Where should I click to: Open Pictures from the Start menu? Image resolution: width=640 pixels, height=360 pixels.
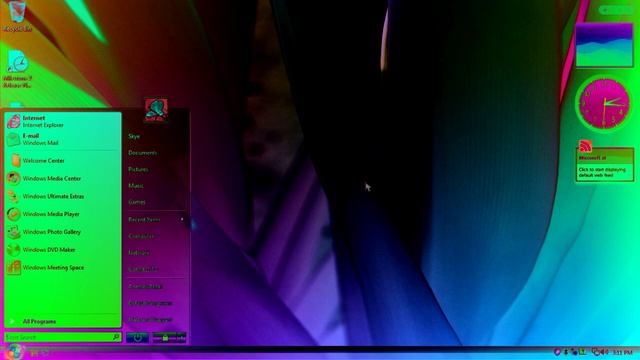pyautogui.click(x=138, y=169)
